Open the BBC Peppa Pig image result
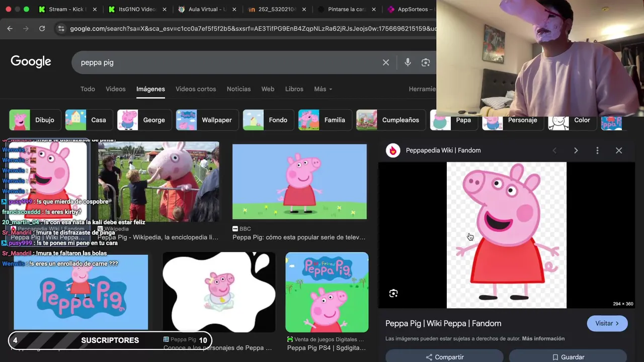Viewport: 644px width, 362px height. click(x=299, y=182)
